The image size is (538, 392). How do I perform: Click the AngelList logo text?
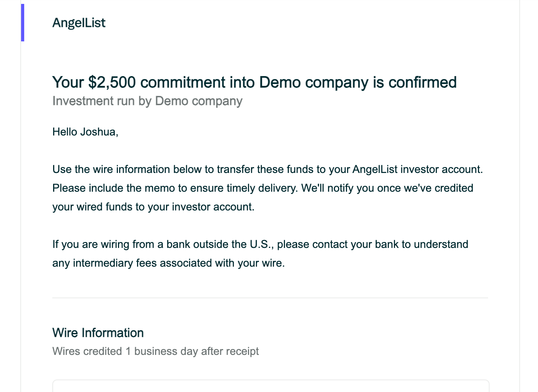(x=79, y=23)
